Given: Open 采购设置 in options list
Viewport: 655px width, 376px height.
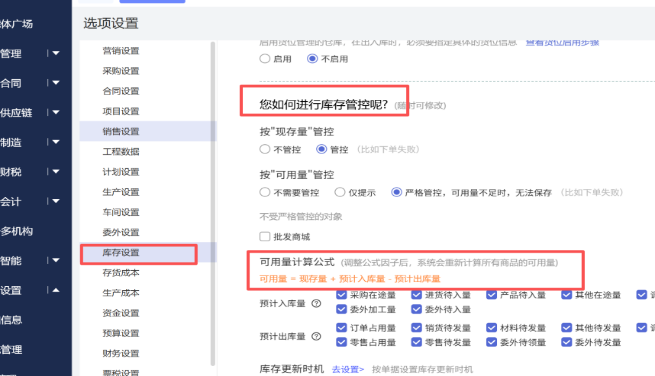Looking at the screenshot, I should (121, 71).
